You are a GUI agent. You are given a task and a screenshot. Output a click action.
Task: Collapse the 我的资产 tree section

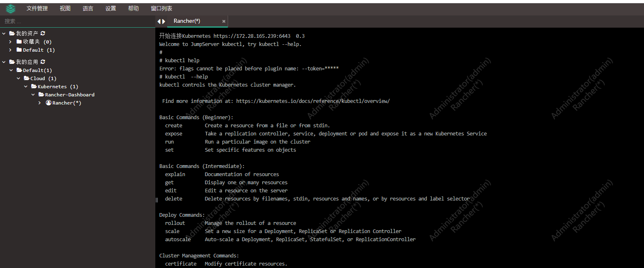[4, 33]
